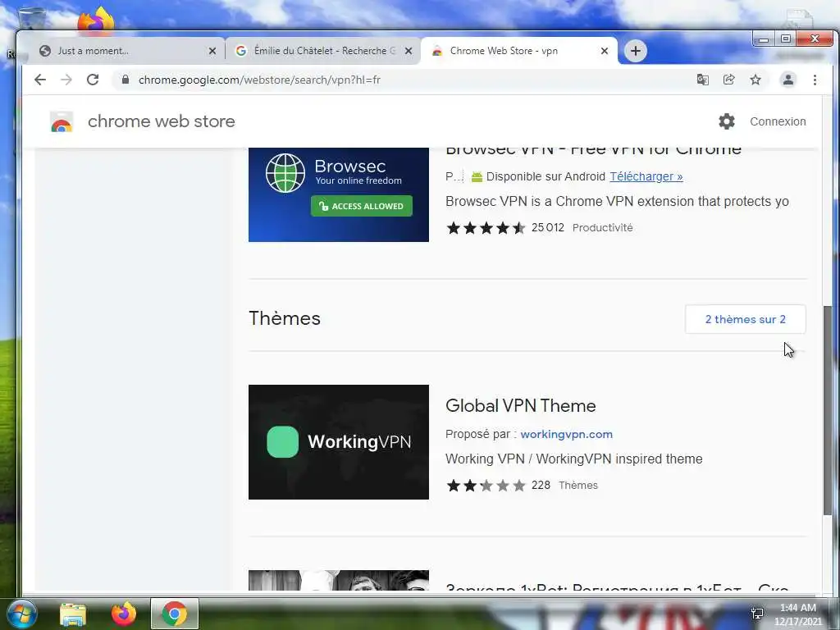Viewport: 840px width, 630px height.
Task: Click the '2 thèmes sur 2' button
Action: click(x=745, y=319)
